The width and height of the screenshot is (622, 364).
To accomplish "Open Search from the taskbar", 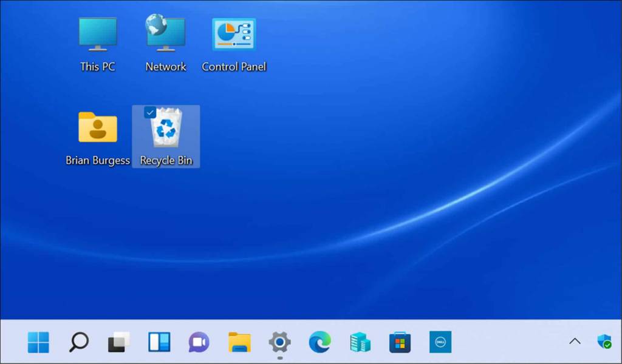I will pyautogui.click(x=79, y=342).
